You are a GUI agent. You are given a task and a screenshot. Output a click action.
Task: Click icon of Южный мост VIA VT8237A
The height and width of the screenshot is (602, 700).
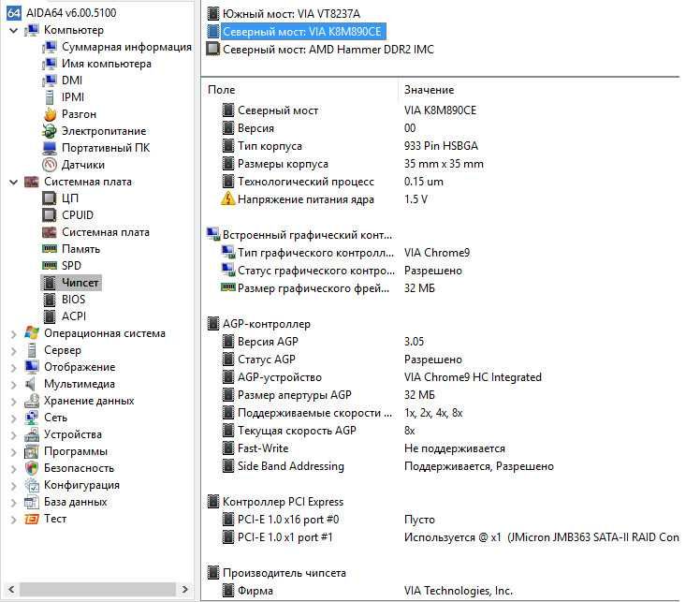pyautogui.click(x=213, y=13)
